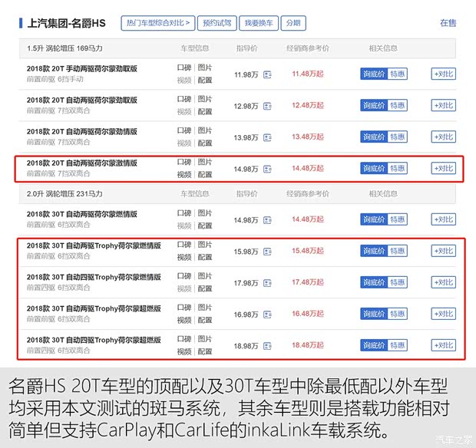
Task: Open the 热门车型综合对比 arrow button
Action: [159, 23]
